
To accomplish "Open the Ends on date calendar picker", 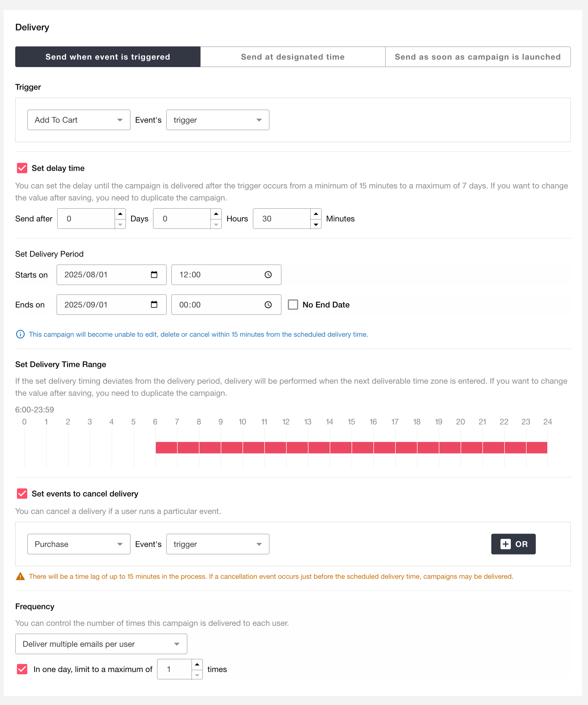I will [154, 305].
